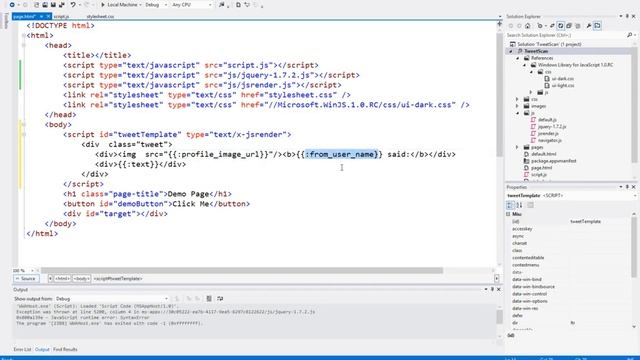Collapse the project's js folder in Solution Explorer
Image resolution: width=640 pixels, height=360 pixels.
coord(518,113)
